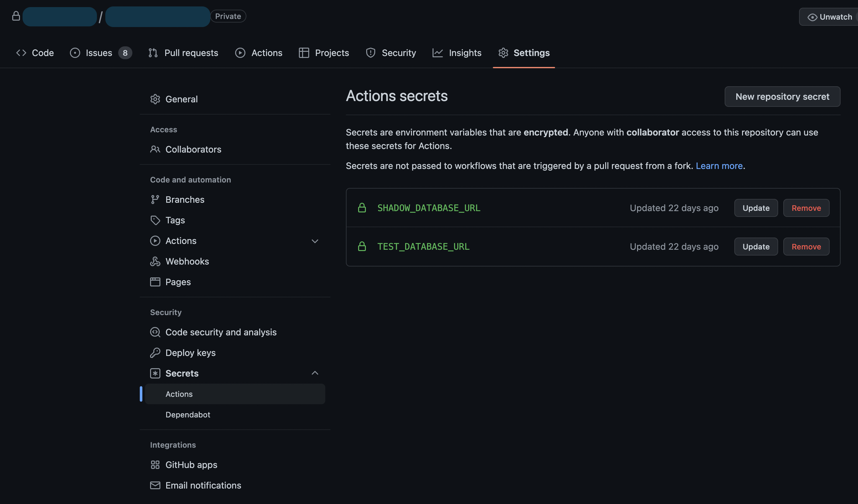Switch to the Insights tab
858x504 pixels.
(x=457, y=53)
